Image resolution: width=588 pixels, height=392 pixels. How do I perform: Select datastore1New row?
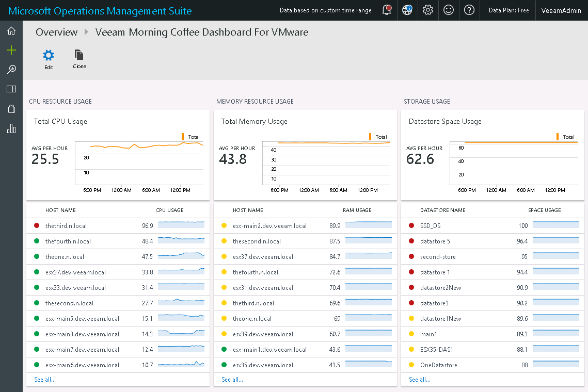click(492, 319)
